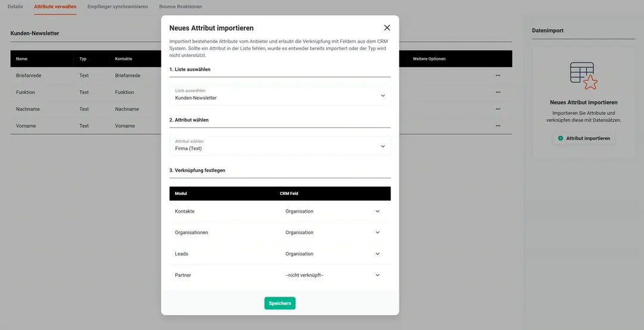Click the table-with-star import illustration icon
The height and width of the screenshot is (330, 644).
tap(584, 76)
